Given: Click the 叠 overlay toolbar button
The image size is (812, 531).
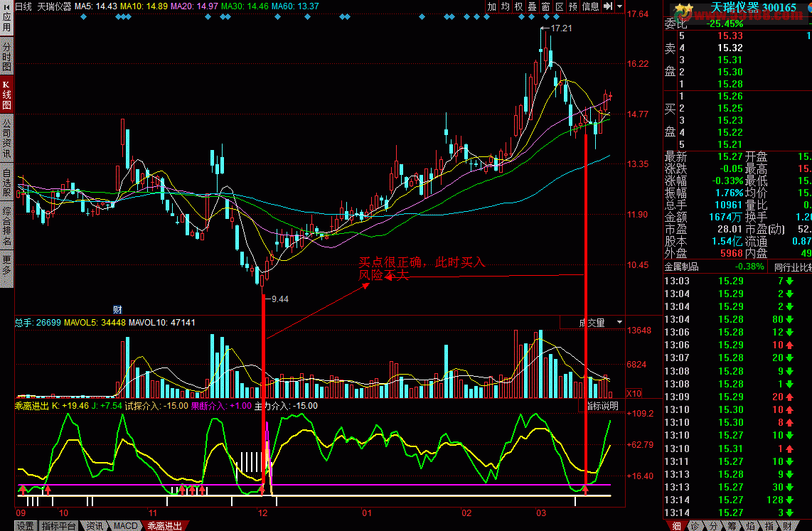Looking at the screenshot, I should 532,6.
